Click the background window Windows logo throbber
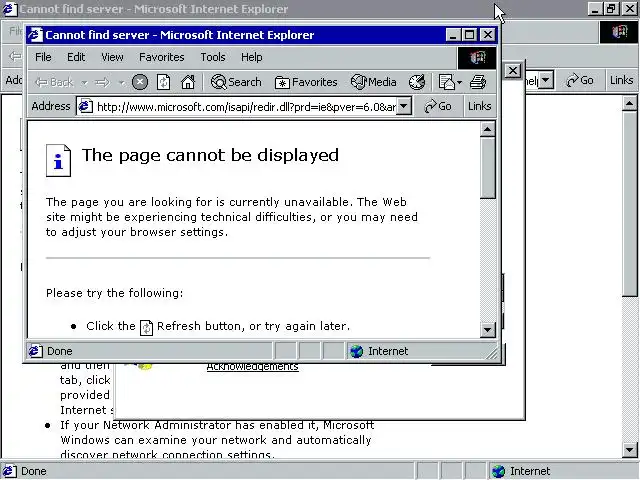640x480 pixels. click(619, 32)
